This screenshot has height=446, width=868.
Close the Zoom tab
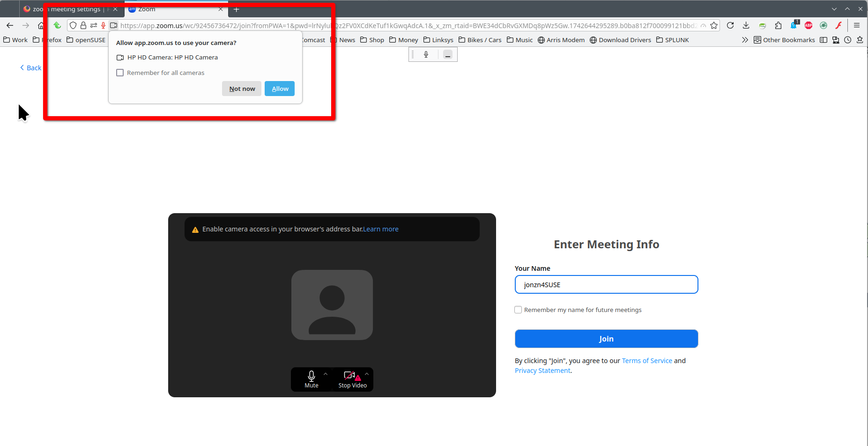220,9
